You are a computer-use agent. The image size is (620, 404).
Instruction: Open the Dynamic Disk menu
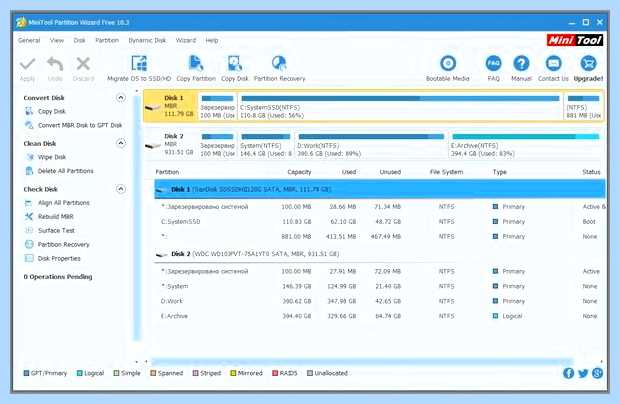[x=147, y=40]
